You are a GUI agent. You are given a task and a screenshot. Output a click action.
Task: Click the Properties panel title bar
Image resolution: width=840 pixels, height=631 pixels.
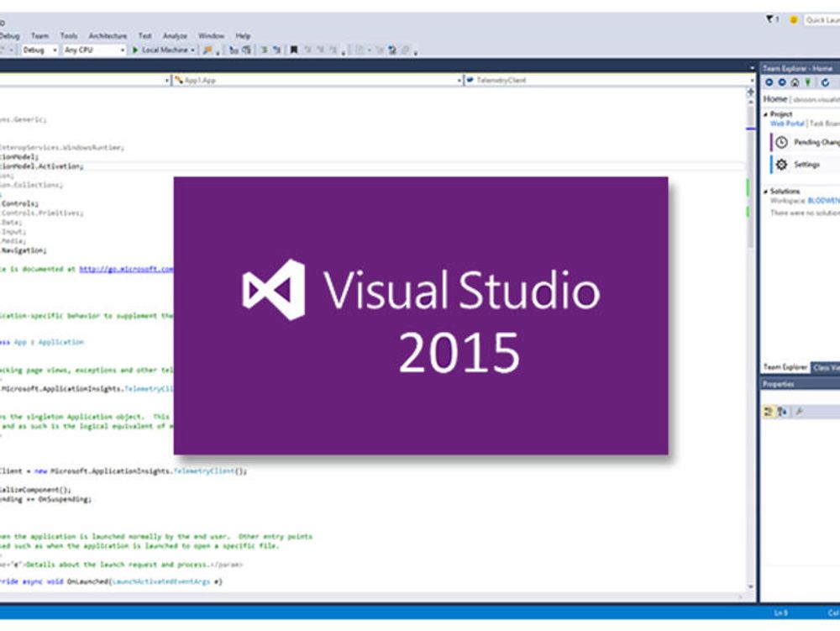click(801, 384)
